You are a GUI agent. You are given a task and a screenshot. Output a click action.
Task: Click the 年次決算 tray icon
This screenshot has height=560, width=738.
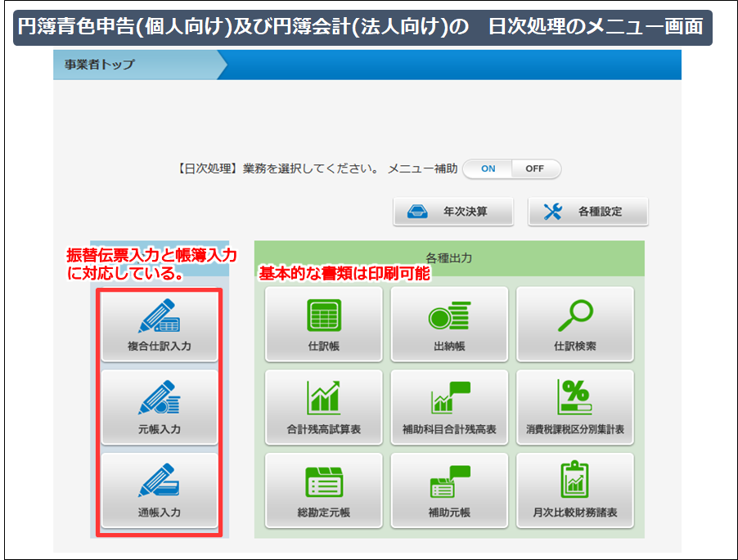(420, 211)
